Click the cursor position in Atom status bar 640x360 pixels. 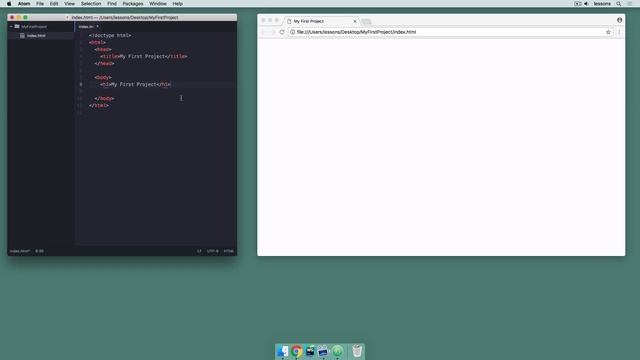coord(40,251)
